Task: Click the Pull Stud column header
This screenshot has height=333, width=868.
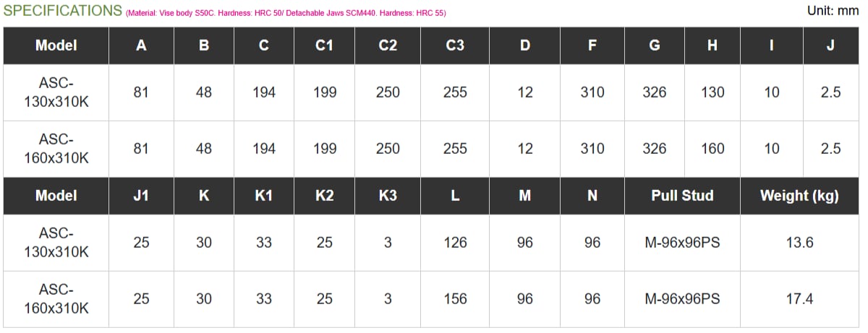Action: click(x=682, y=196)
